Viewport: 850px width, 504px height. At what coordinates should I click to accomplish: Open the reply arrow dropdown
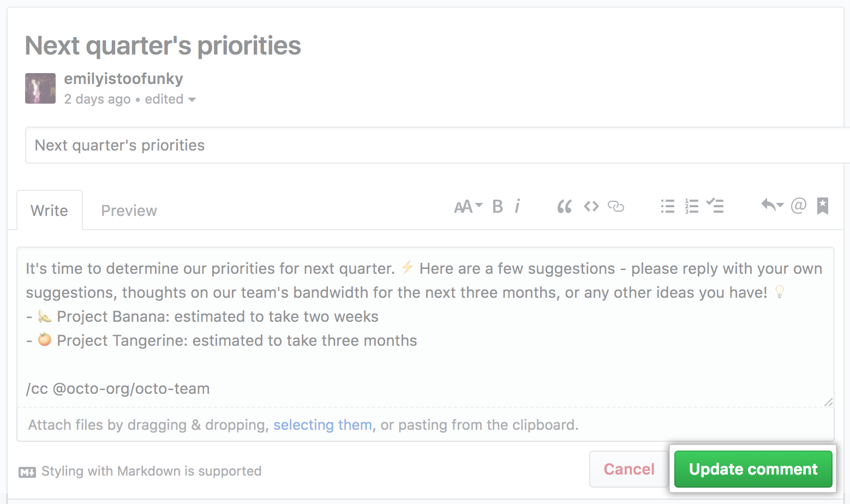pyautogui.click(x=772, y=206)
